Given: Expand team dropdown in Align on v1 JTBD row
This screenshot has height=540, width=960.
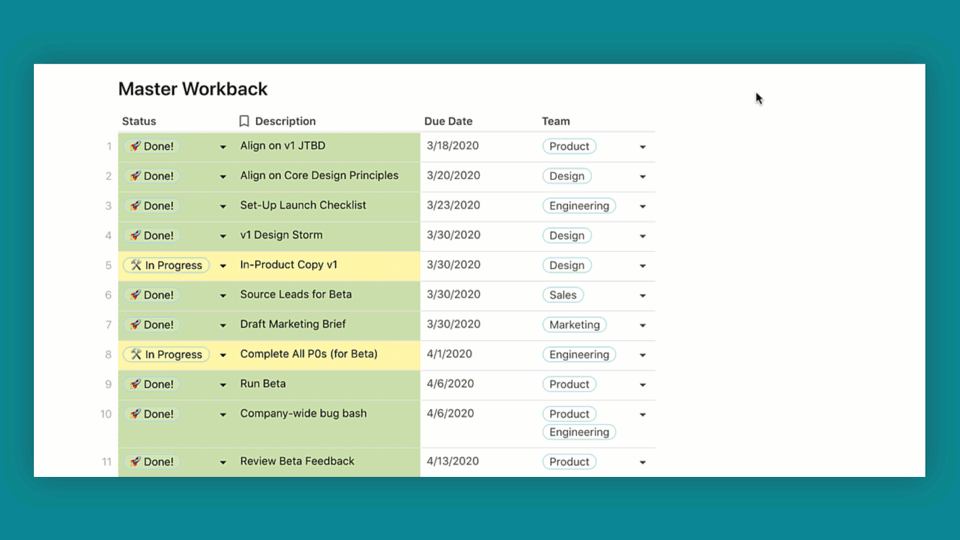Looking at the screenshot, I should (642, 147).
